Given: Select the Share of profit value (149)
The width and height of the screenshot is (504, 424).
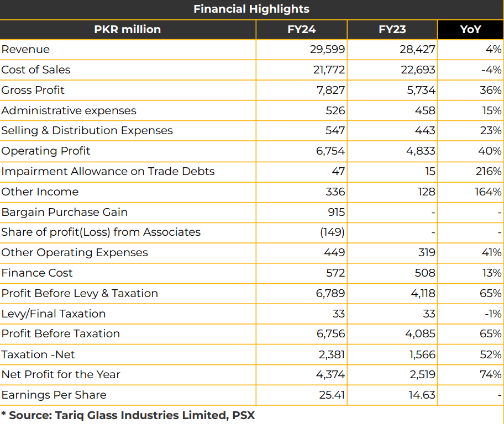Looking at the screenshot, I should [332, 232].
